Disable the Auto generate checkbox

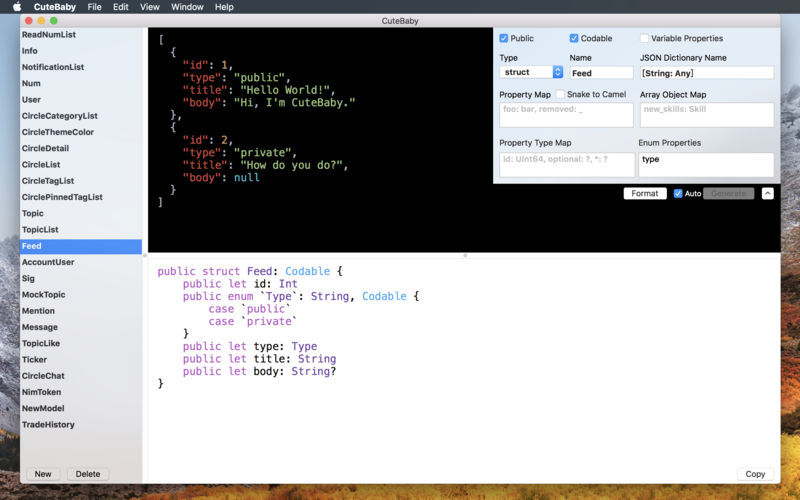(x=678, y=193)
